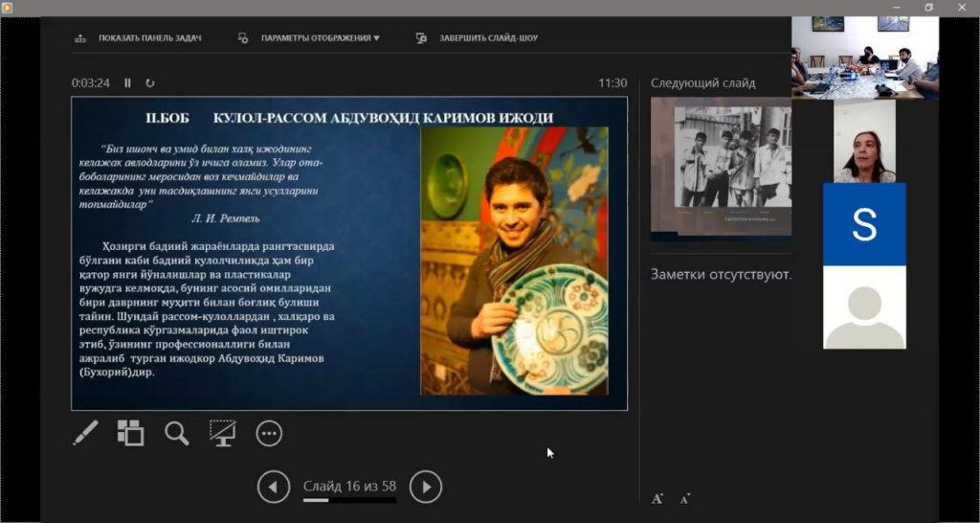
Task: Click 'Показать панель задач'
Action: point(140,38)
